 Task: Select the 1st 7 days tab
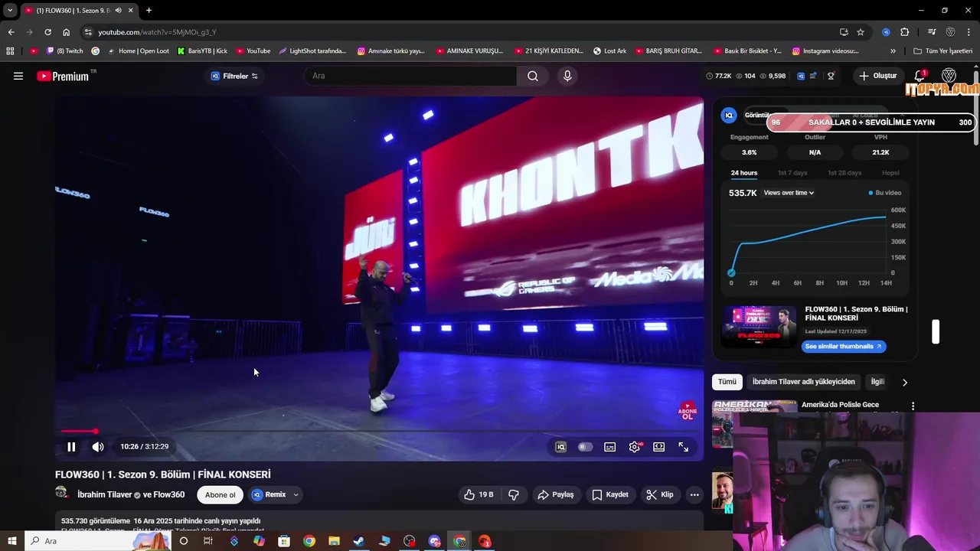point(792,173)
